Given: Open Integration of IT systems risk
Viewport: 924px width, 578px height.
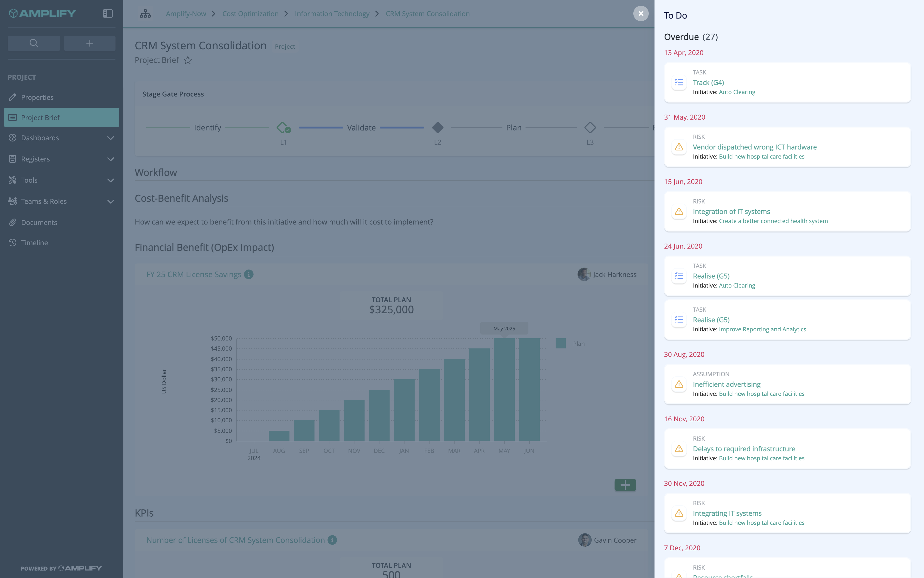Looking at the screenshot, I should pyautogui.click(x=731, y=212).
